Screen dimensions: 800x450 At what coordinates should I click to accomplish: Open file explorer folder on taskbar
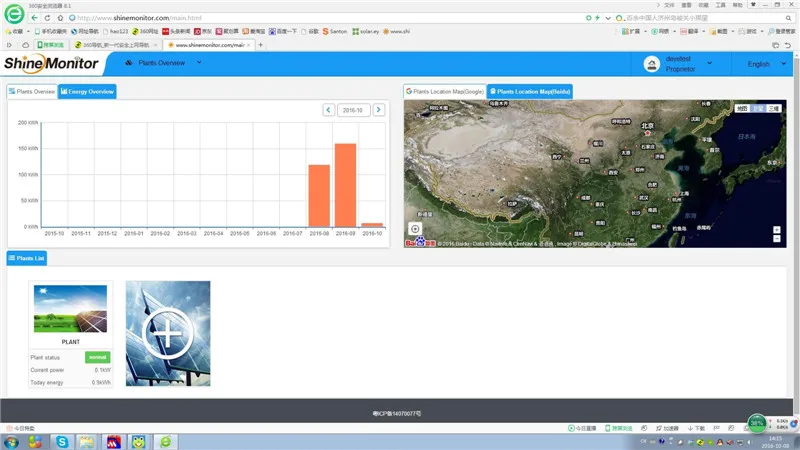coord(87,442)
